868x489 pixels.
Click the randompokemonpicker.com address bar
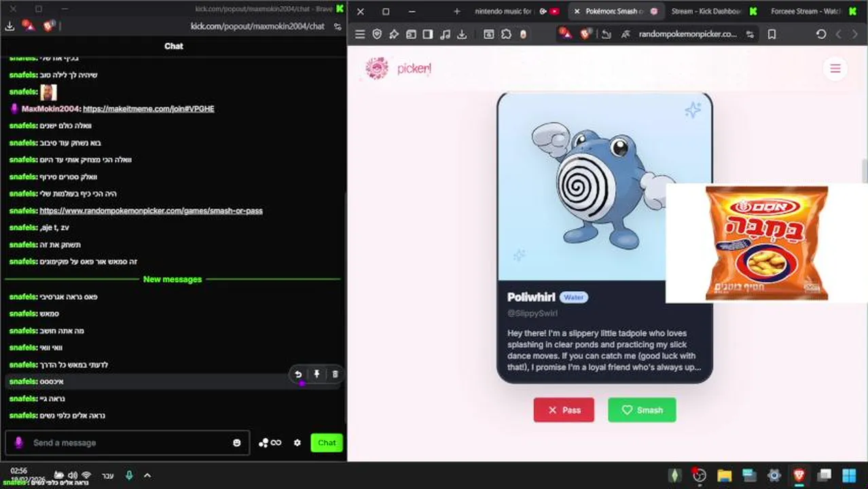pyautogui.click(x=687, y=34)
